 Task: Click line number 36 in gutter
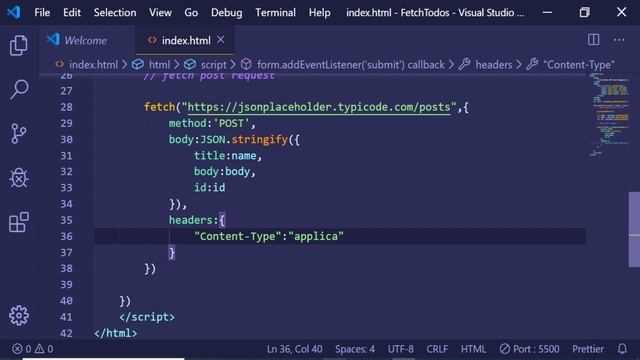66,236
